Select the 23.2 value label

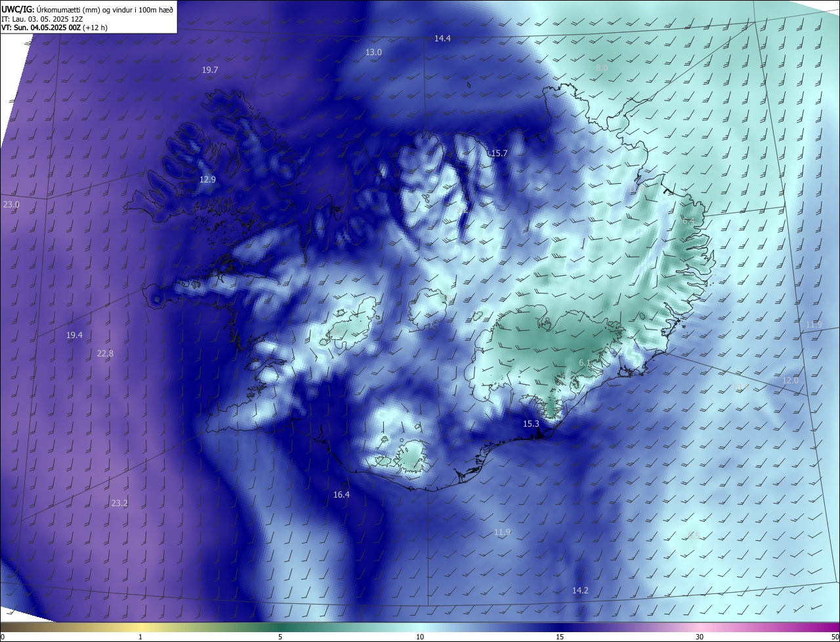pos(119,503)
